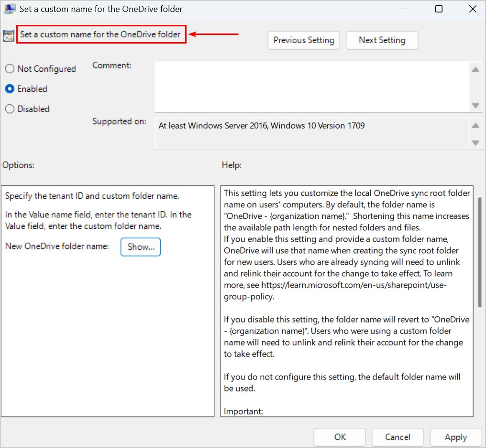Click the 'Comment:' label

[x=112, y=65]
